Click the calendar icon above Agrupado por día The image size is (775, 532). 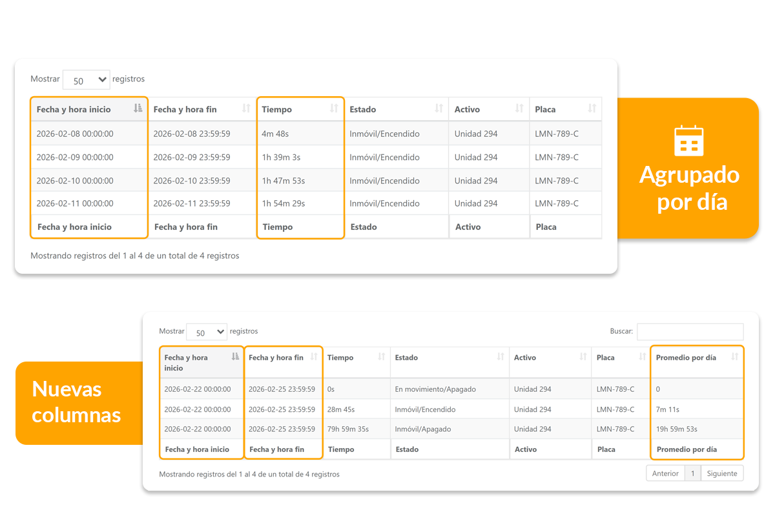click(688, 141)
